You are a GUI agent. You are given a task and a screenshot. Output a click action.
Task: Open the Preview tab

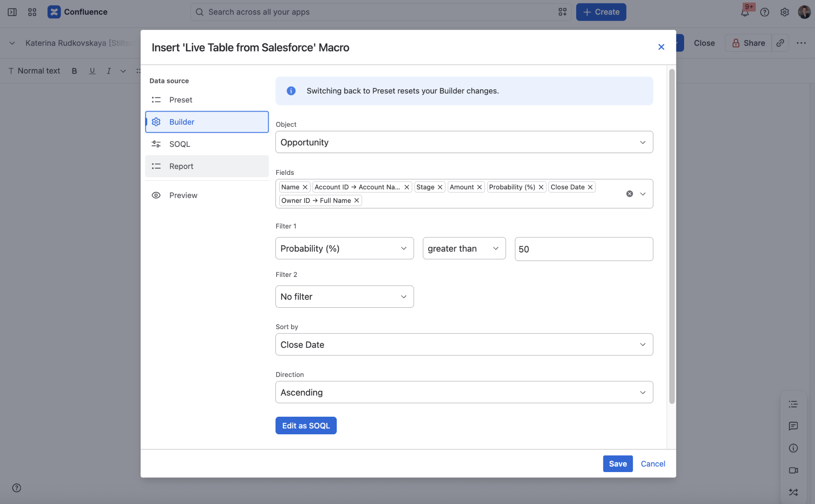coord(207,196)
